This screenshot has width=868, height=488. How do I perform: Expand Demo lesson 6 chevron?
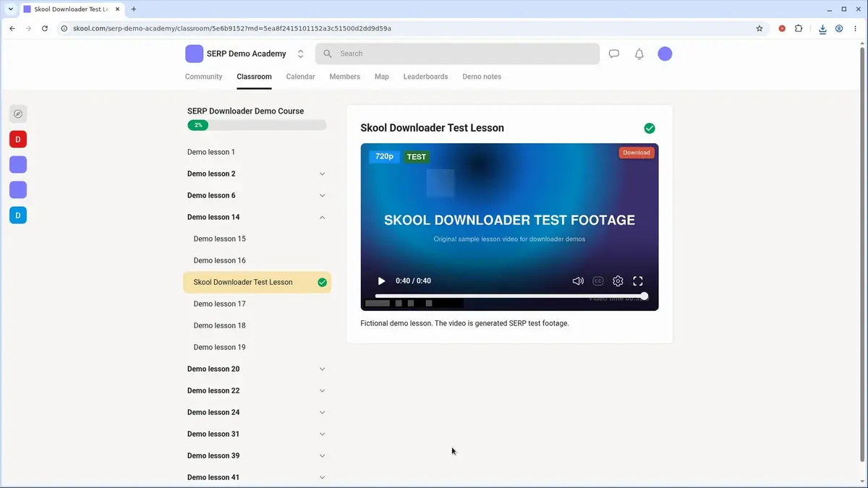pos(323,195)
